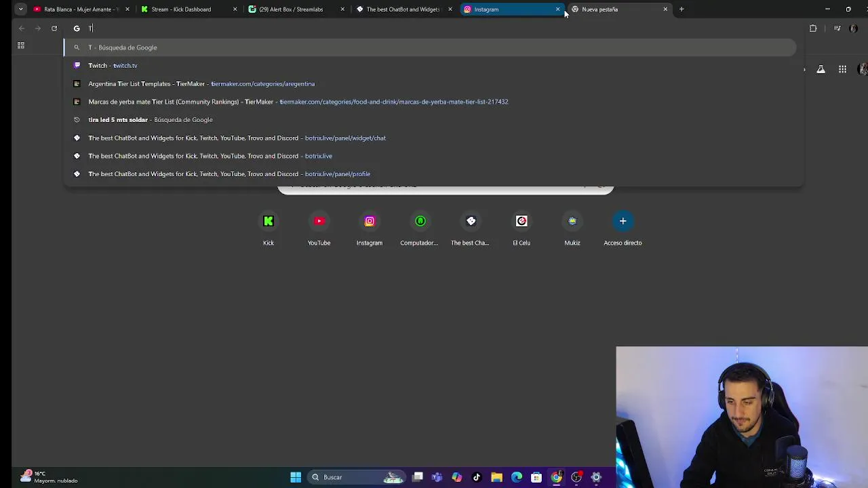The height and width of the screenshot is (488, 868).
Task: Open the Instagram shortcut tile
Action: click(x=370, y=229)
